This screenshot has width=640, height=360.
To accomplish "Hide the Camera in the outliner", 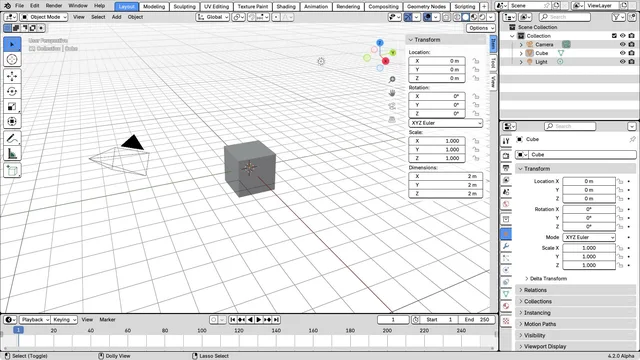I will coord(622,44).
